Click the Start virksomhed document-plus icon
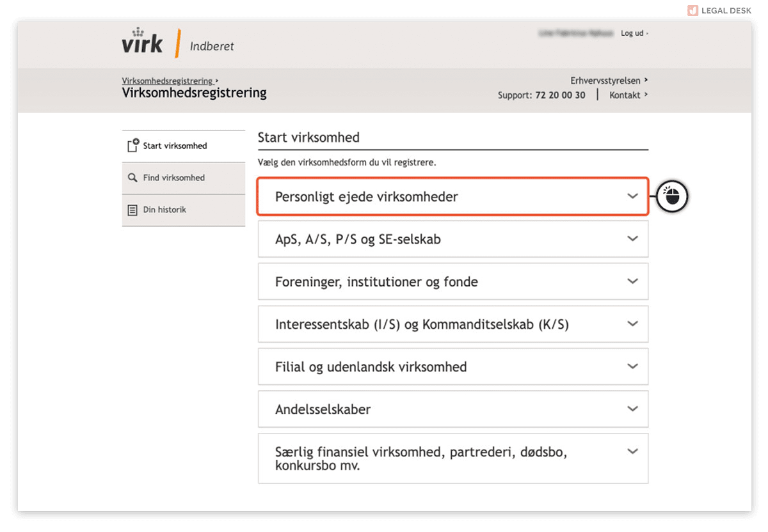Screen dimensions: 768x532 [133, 145]
